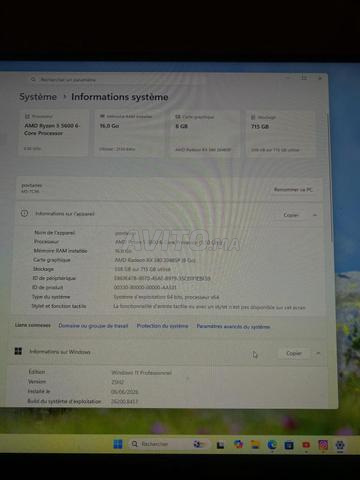This screenshot has width=360, height=480.
Task: Open File Explorer from the taskbar
Action: pos(255,444)
